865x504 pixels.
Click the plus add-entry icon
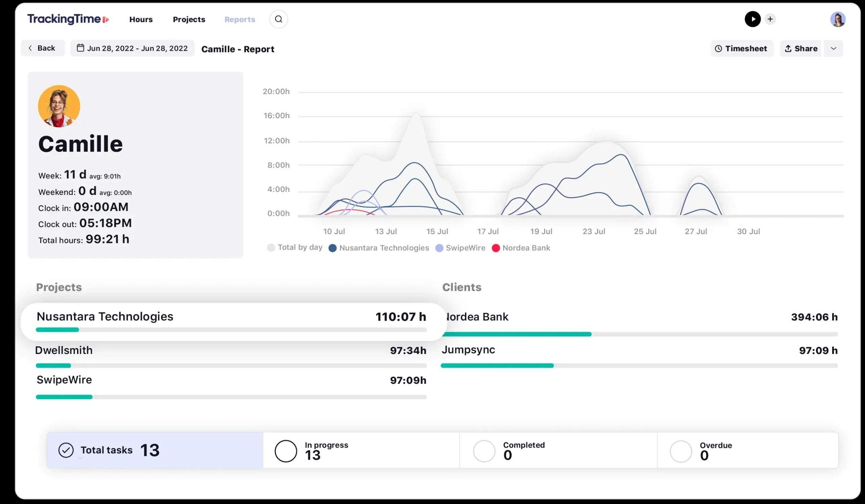(770, 19)
